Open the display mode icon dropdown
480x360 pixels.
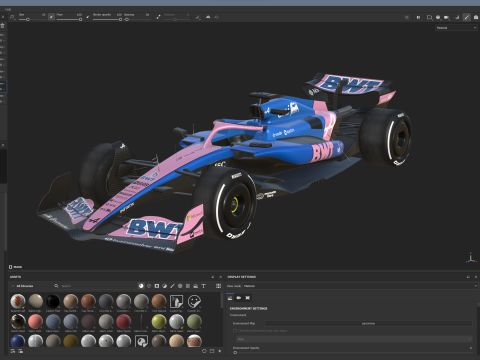(429, 17)
